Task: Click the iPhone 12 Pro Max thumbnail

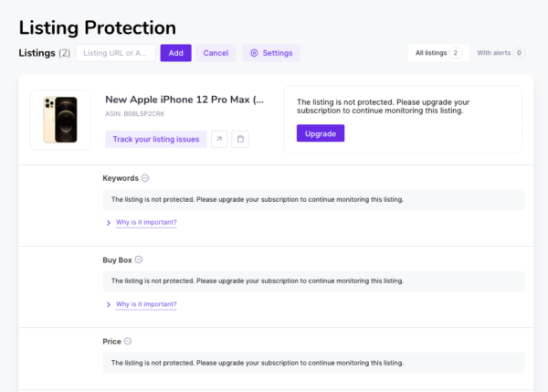Action: point(60,120)
